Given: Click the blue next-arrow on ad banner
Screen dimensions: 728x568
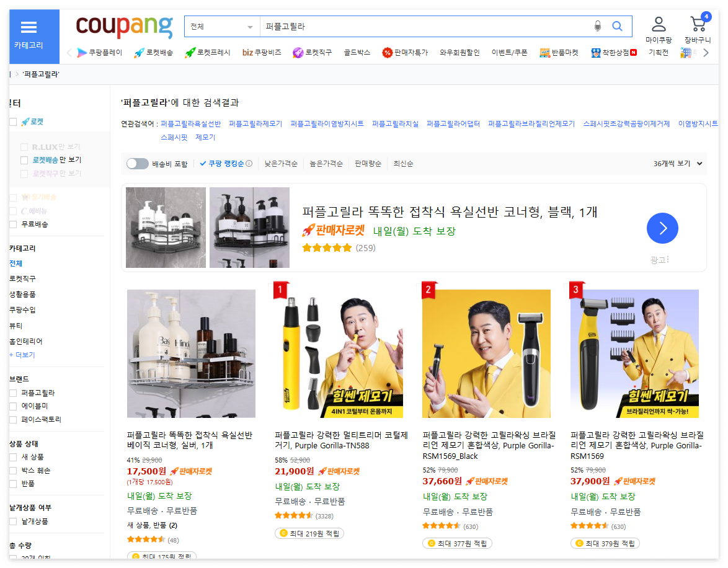Looking at the screenshot, I should tap(662, 228).
